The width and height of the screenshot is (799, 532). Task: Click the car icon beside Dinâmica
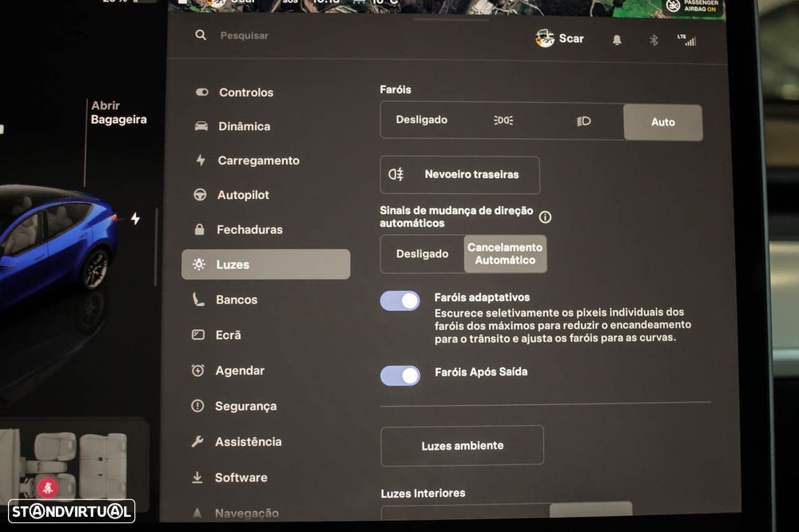201,126
